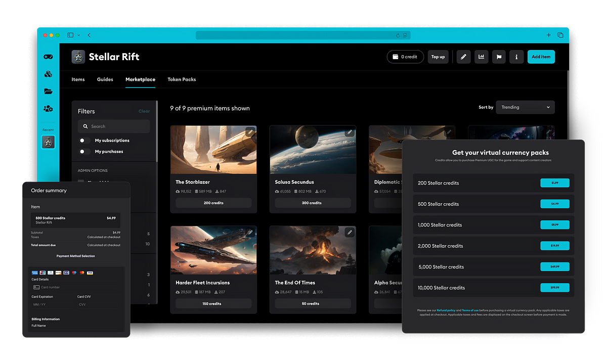Show the browser tab overview icon
This screenshot has width=607, height=364.
[560, 35]
